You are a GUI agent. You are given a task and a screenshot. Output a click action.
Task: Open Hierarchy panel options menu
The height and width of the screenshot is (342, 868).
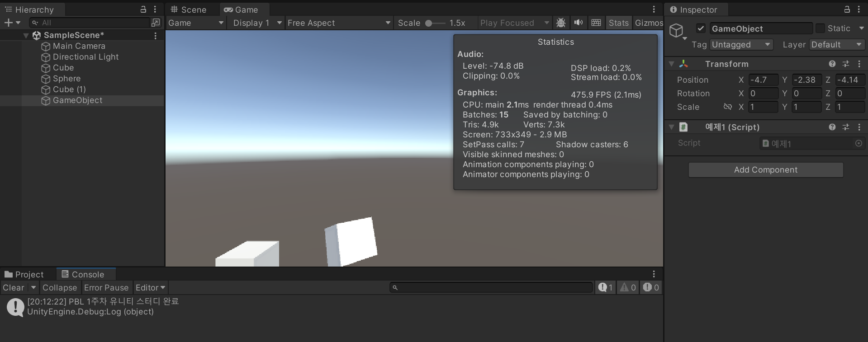tap(155, 9)
